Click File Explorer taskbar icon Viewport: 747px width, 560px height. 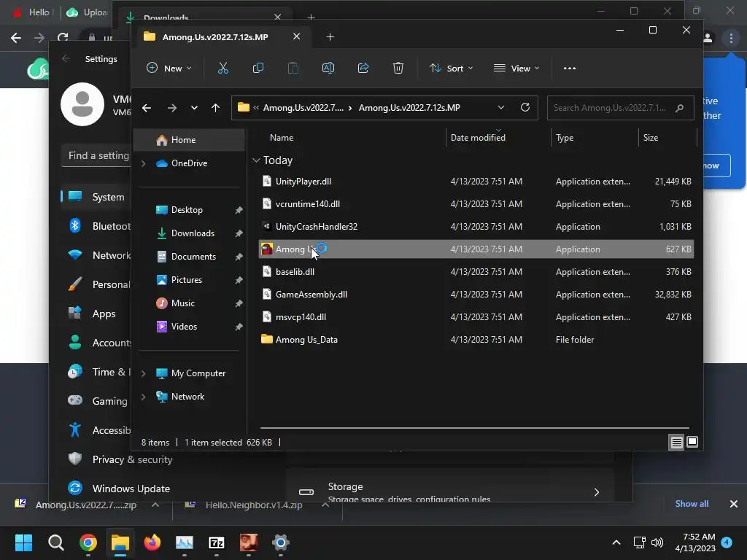[120, 542]
